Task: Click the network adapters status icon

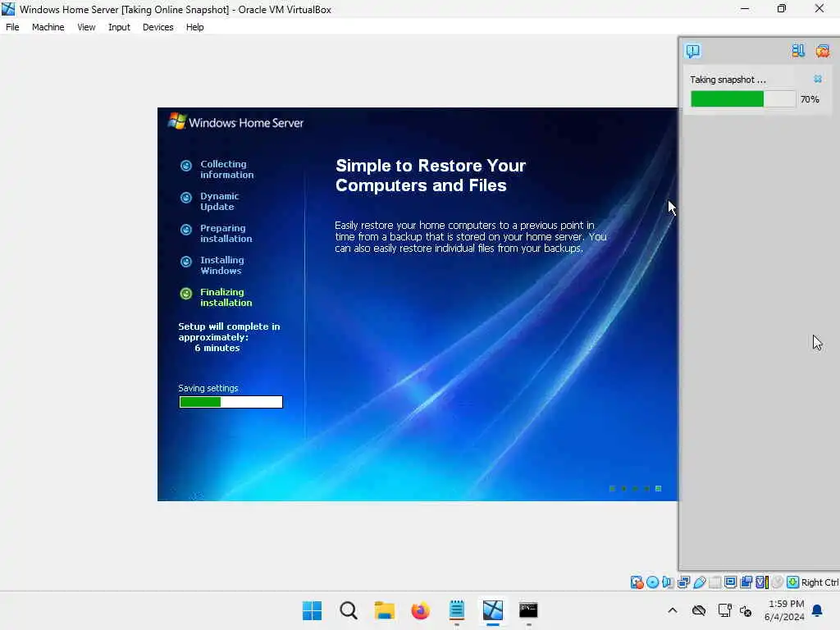Action: click(683, 582)
